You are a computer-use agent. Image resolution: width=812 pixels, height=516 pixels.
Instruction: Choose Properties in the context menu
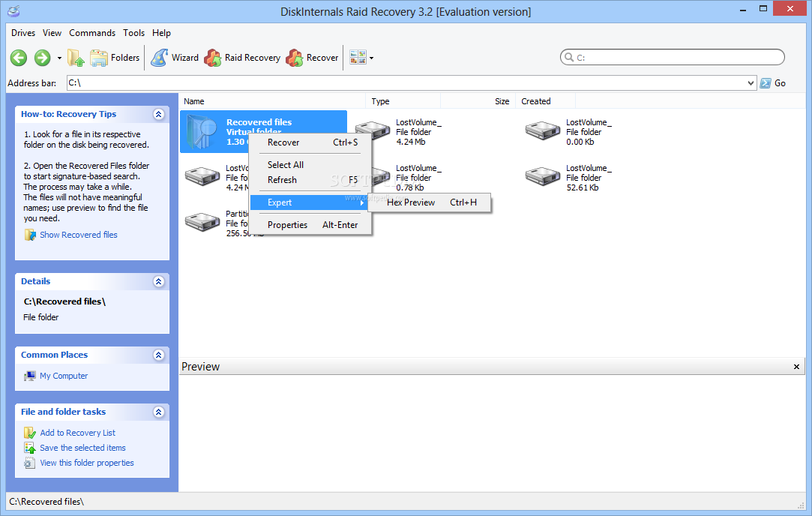coord(311,225)
